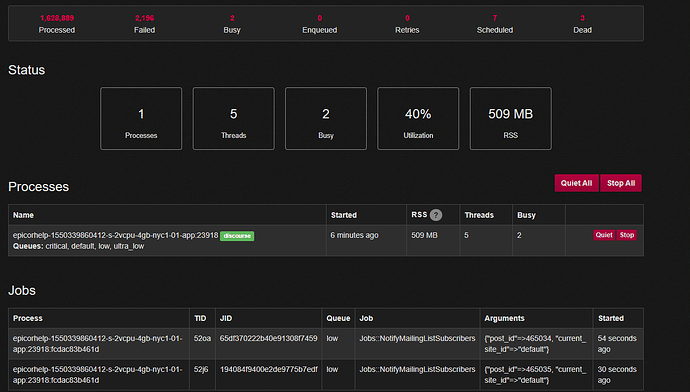This screenshot has width=690, height=392.
Task: Stop the epicorhelp process
Action: (x=627, y=235)
